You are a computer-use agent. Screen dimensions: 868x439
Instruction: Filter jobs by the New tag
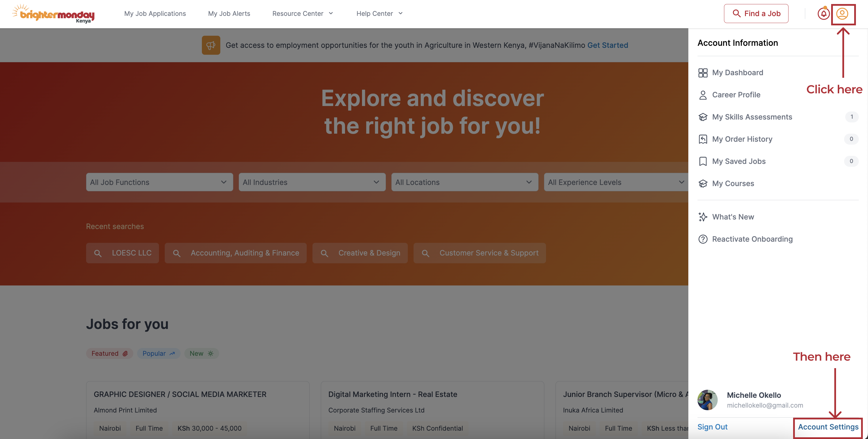201,353
